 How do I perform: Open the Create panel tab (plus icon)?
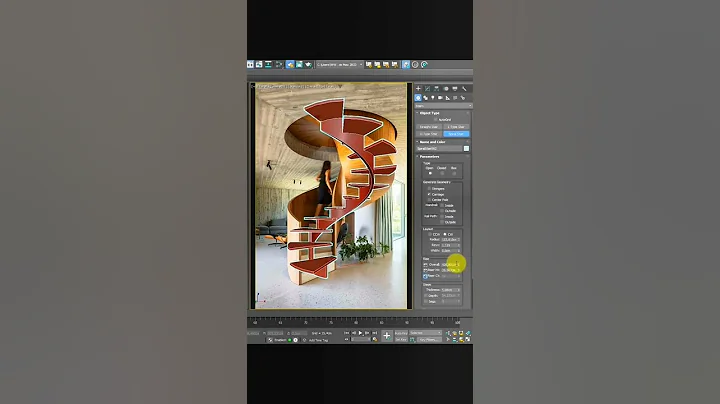[418, 89]
